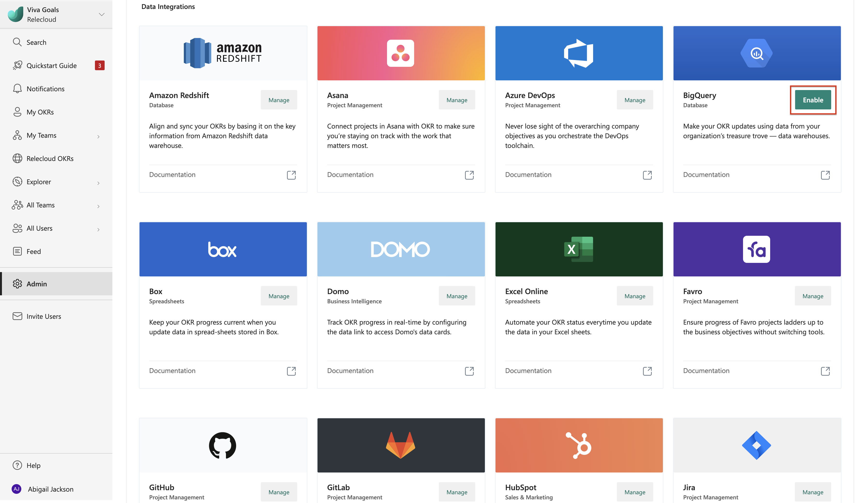Click the Amazon Redshift banner image
The height and width of the screenshot is (503, 868).
pos(223,53)
